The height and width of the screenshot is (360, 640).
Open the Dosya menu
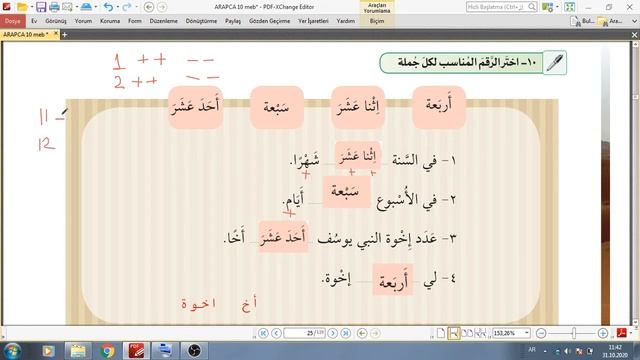(13, 21)
